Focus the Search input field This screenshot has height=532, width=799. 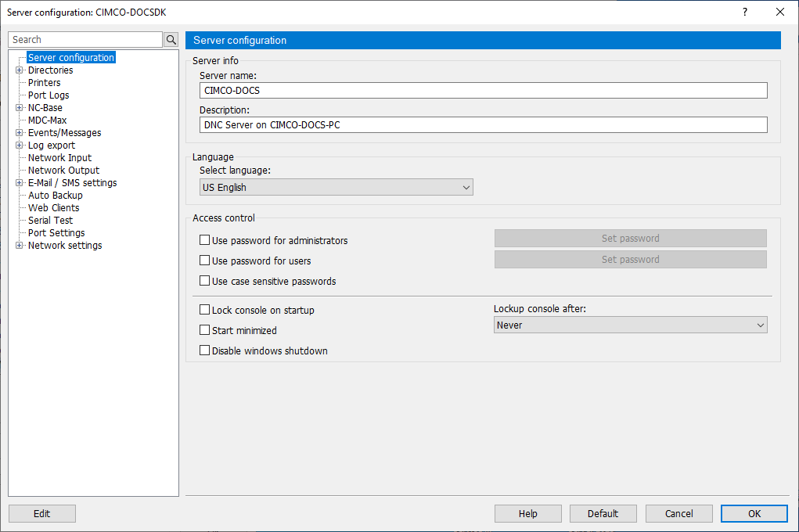[85, 40]
